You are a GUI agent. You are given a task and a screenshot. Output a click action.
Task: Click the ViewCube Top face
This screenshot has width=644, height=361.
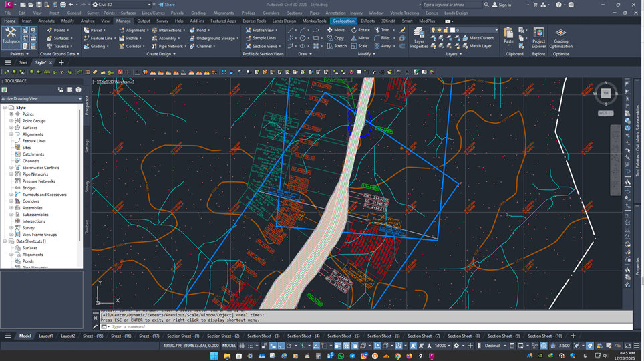tap(606, 94)
